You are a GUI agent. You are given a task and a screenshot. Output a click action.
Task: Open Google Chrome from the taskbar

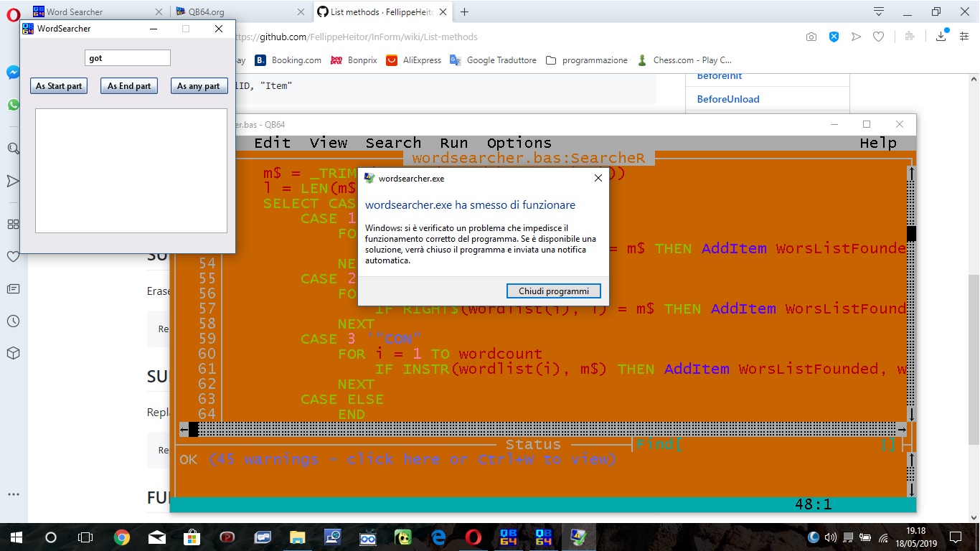tap(122, 537)
